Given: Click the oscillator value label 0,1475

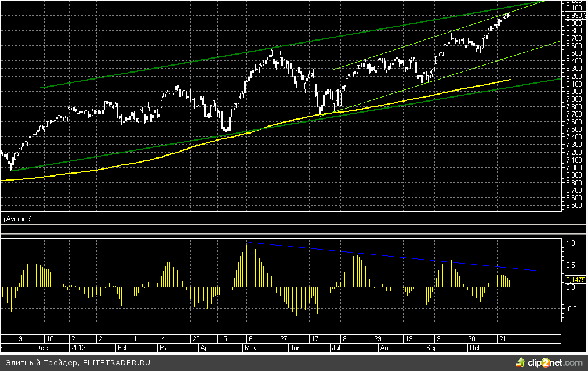Looking at the screenshot, I should point(576,279).
